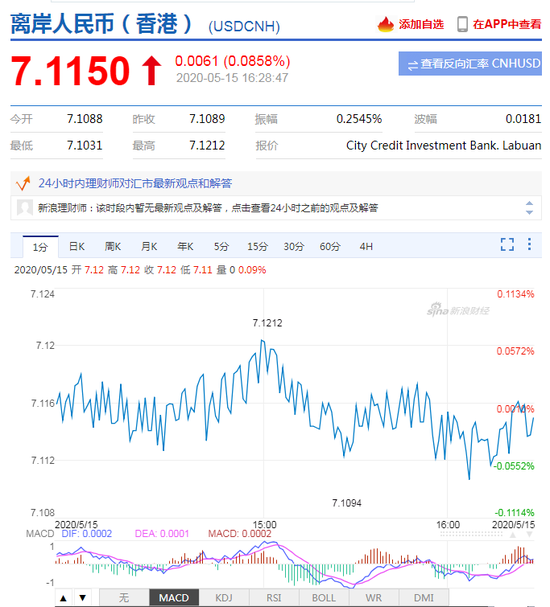Viewport: 550px width, 607px height.
Task: Click the change value 0.0061 (0.0858%)
Action: [232, 61]
